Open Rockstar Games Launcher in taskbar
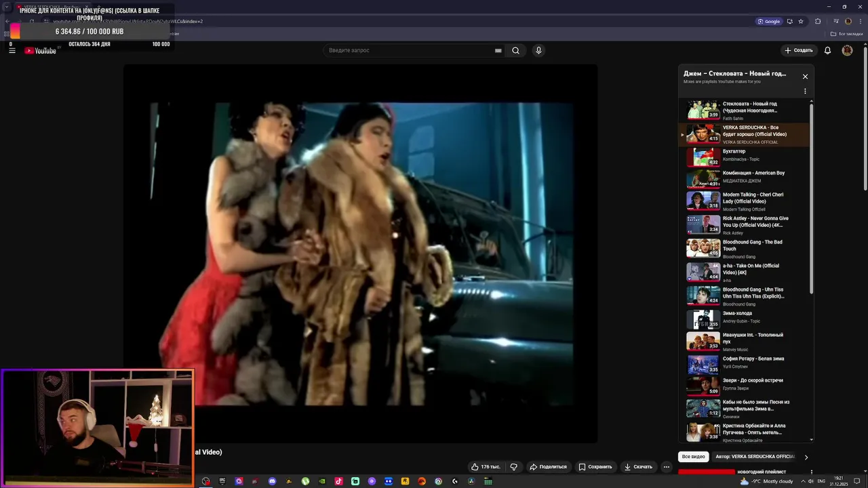 [x=405, y=481]
